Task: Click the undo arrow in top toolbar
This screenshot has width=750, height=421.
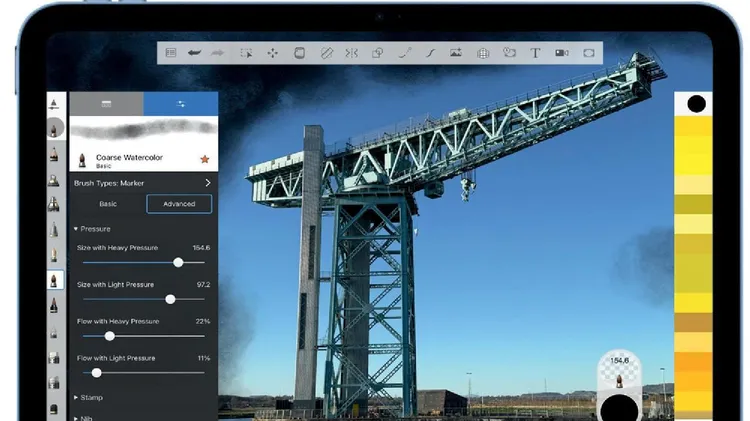Action: point(195,53)
